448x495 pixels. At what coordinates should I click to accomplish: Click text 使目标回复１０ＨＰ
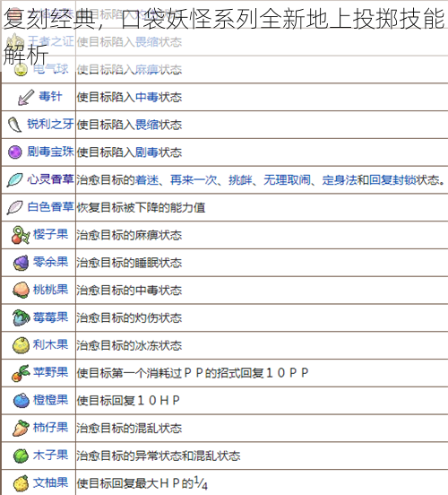128,401
